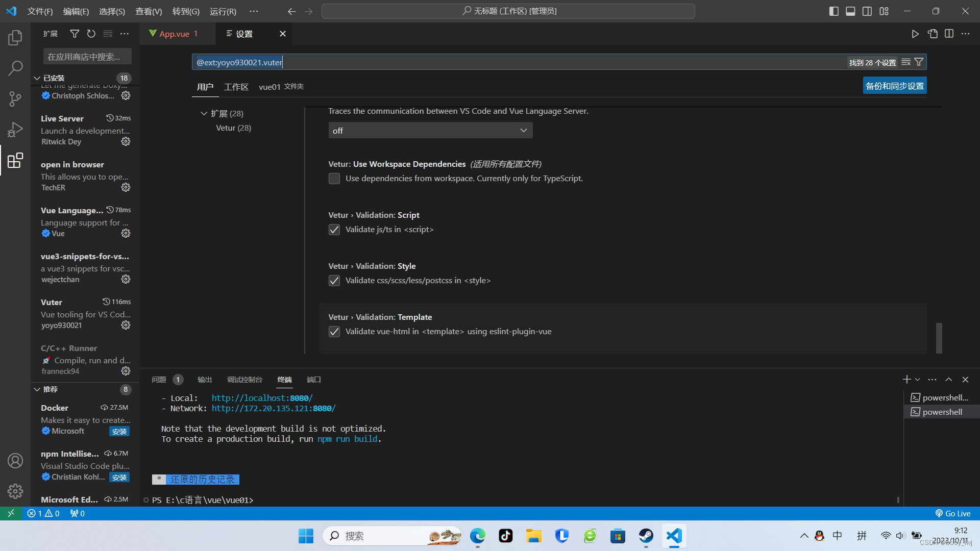Split the editor using the top-right icon
980x551 pixels.
(949, 34)
